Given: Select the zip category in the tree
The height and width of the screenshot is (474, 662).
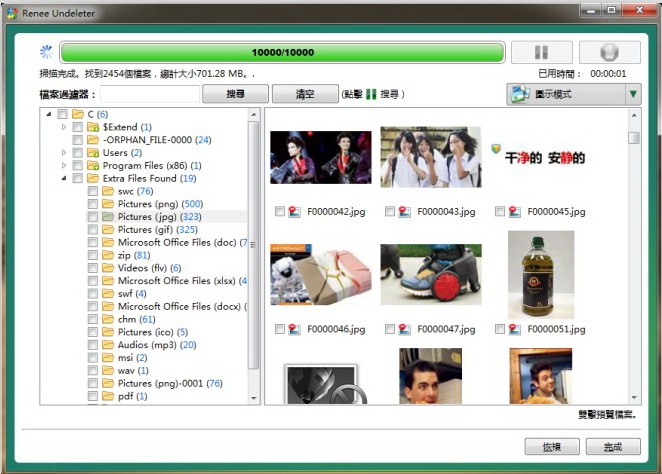Looking at the screenshot, I should (125, 255).
